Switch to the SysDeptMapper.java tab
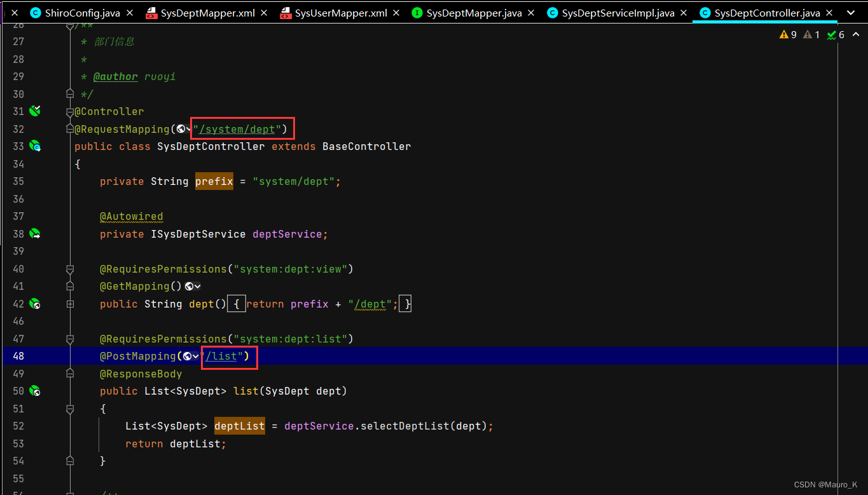Viewport: 868px width, 495px height. 474,13
